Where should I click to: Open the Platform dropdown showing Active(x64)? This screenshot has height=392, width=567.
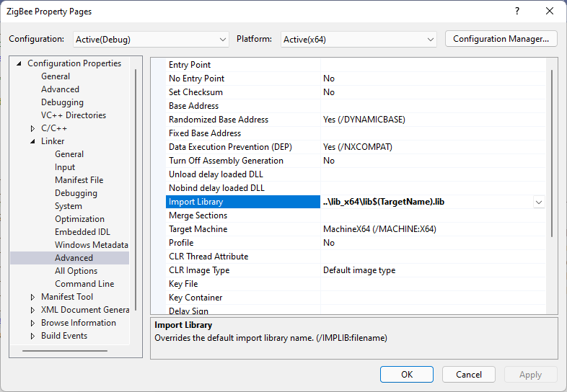tap(359, 40)
